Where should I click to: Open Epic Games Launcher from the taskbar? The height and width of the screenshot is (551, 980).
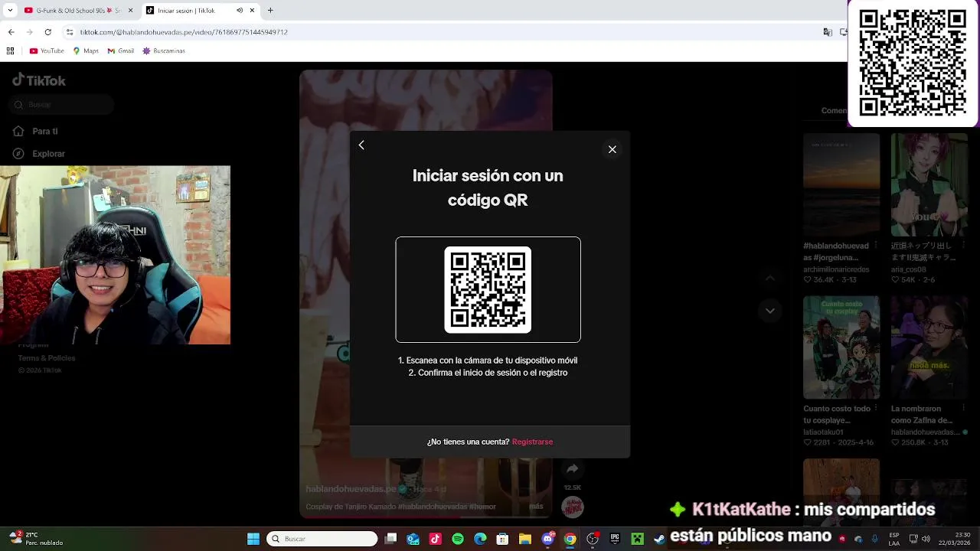615,539
